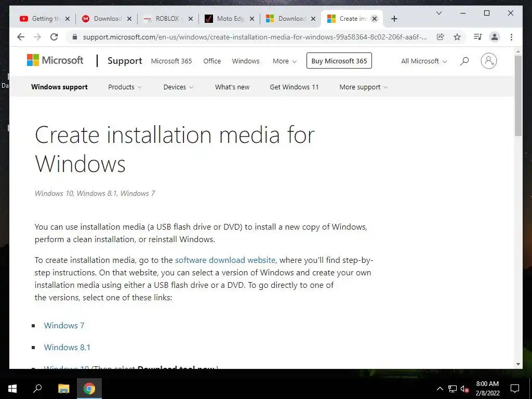Click the padlock site info icon
The height and width of the screenshot is (399, 532).
coord(75,37)
